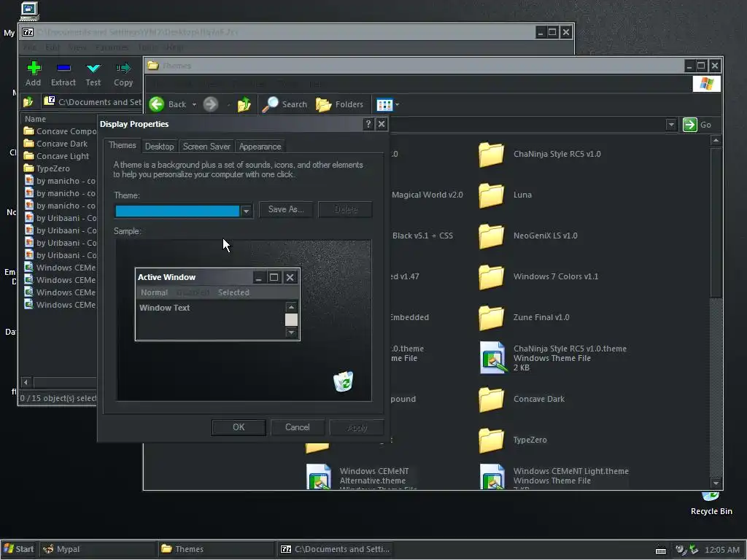Click the Test icon in 7-Zip
The height and width of the screenshot is (560, 747).
coord(93,69)
